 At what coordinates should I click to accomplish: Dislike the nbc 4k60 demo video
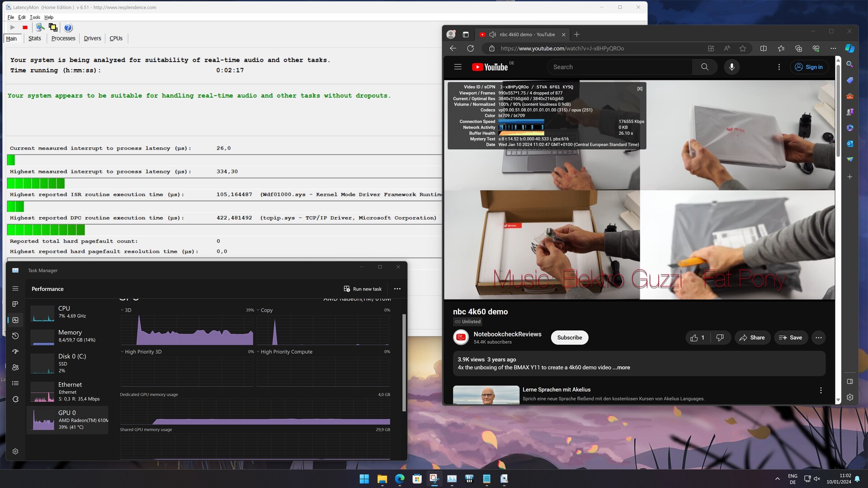point(720,338)
